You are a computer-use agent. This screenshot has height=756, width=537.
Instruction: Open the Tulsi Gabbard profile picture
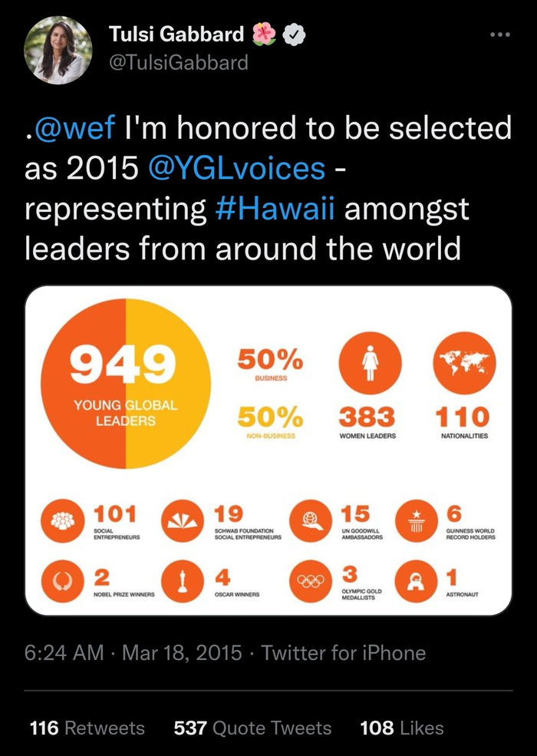(58, 51)
